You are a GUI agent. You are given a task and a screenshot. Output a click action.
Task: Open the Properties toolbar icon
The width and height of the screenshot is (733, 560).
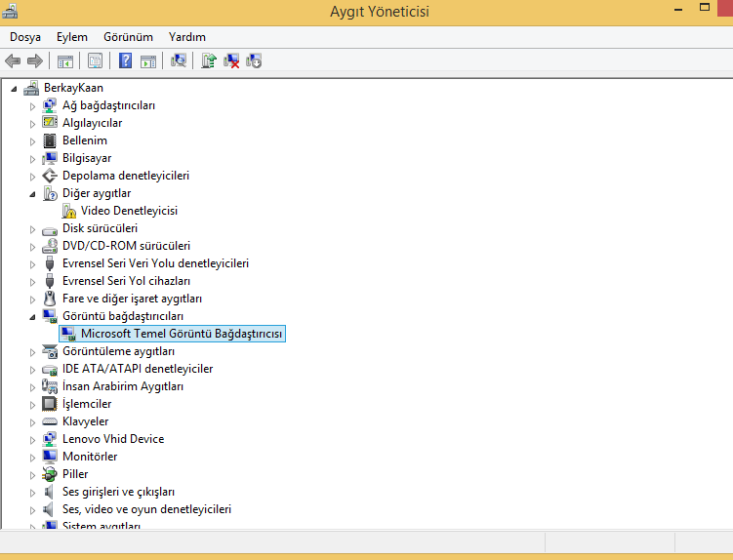95,60
